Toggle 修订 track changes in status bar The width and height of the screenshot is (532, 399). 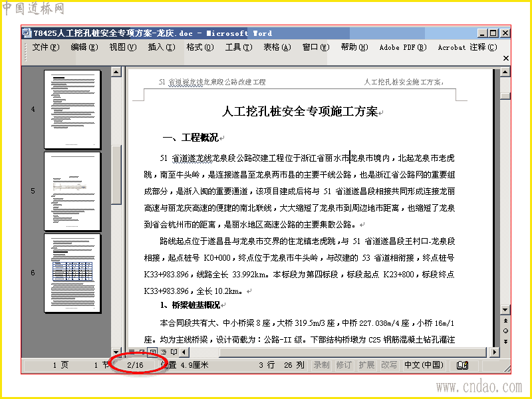[344, 365]
